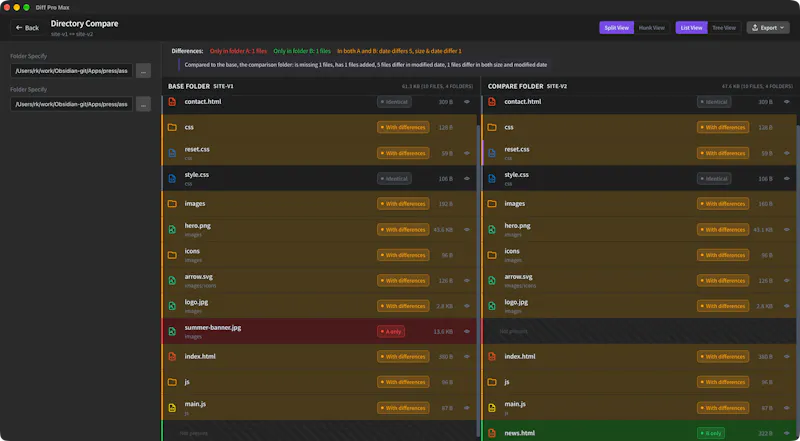Image resolution: width=800 pixels, height=441 pixels.
Task: Select 'Only in folder A: 1 files' summary
Action: click(x=238, y=51)
